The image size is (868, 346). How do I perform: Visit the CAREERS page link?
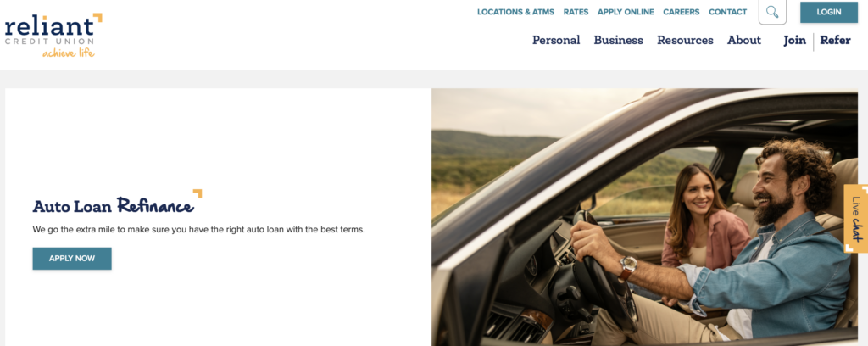pos(682,12)
